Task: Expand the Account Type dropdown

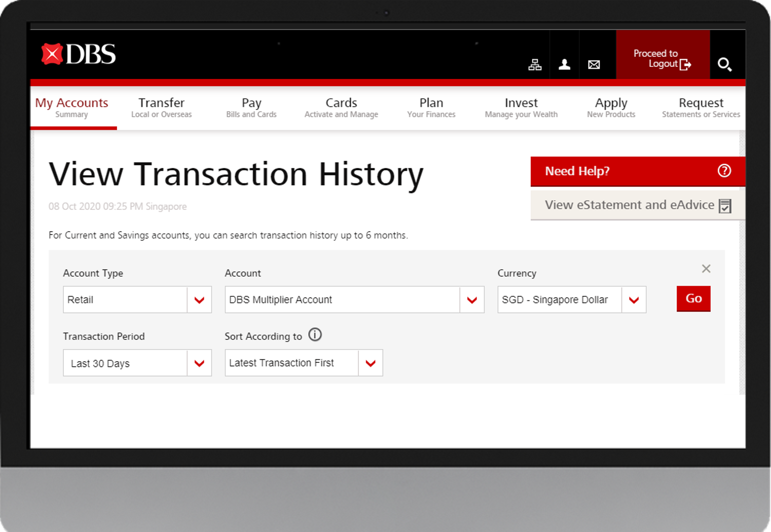Action: 199,300
